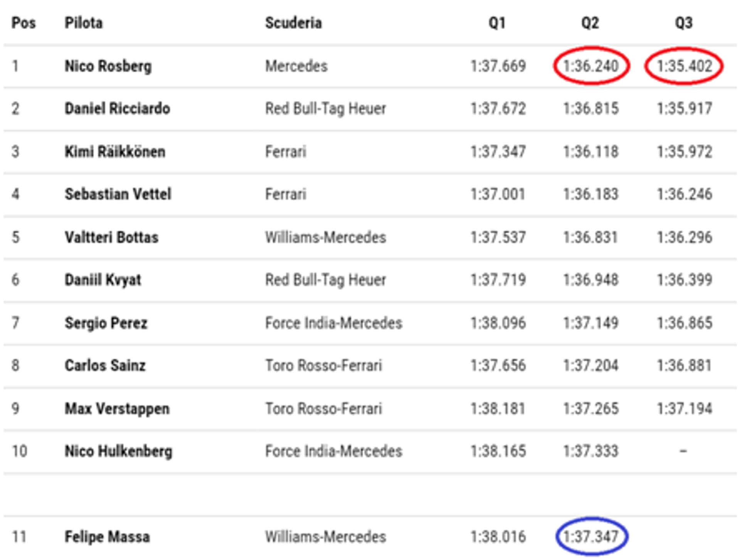Open the Kimi Räikkönen driver entry
The image size is (740, 560).
115,151
